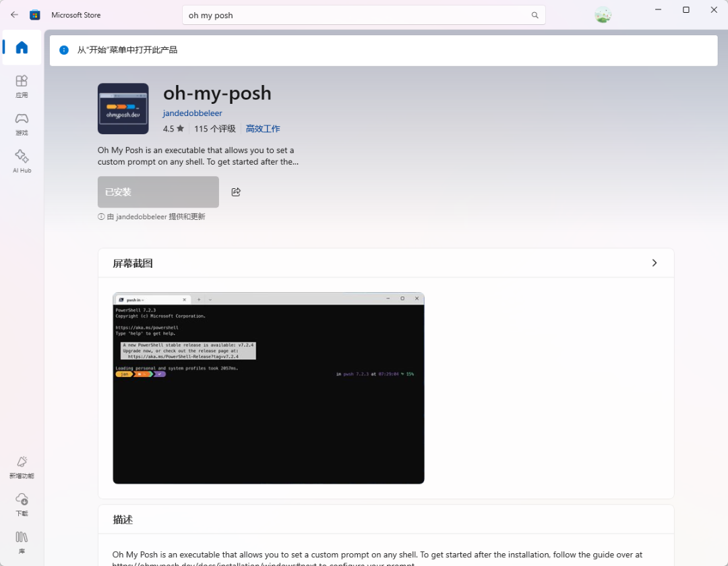Open the user profile avatar
Viewport: 728px width, 566px height.
pos(603,15)
